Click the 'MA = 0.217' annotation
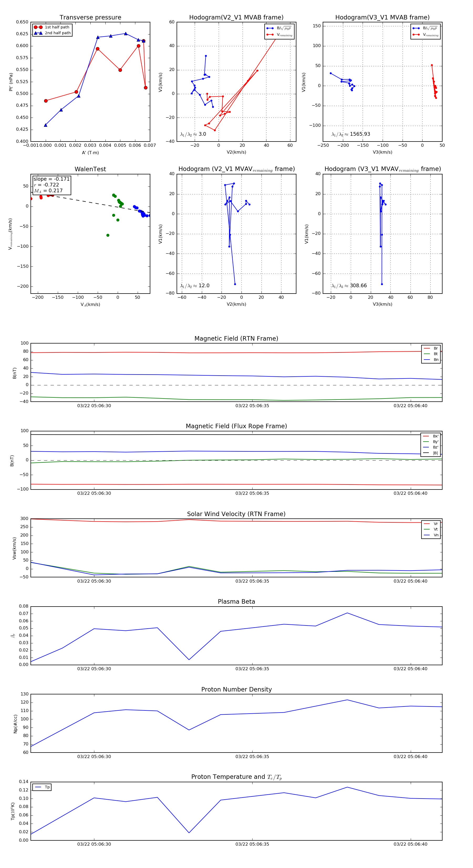 point(48,191)
